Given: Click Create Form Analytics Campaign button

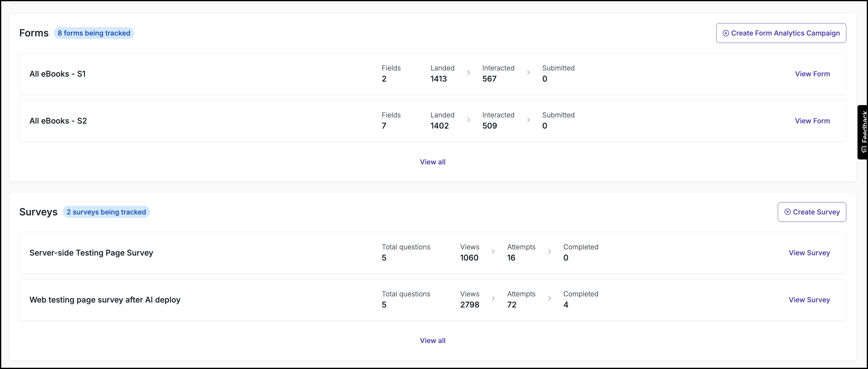Looking at the screenshot, I should pyautogui.click(x=781, y=33).
